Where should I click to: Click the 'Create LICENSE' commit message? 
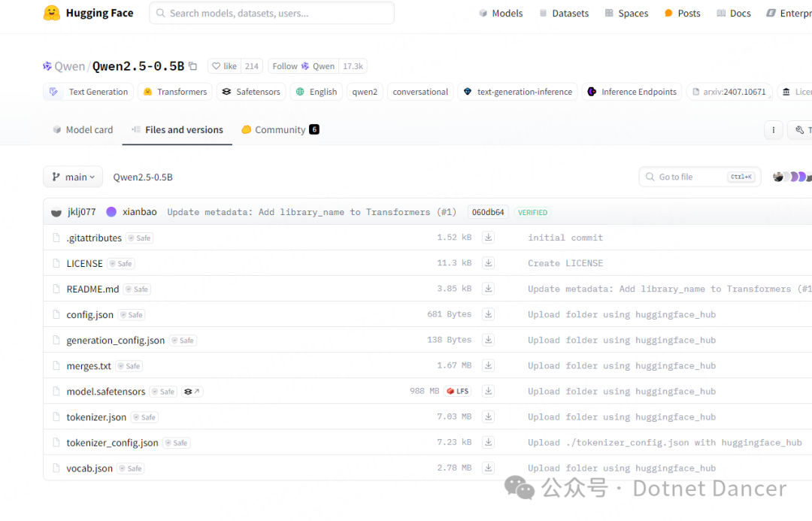[x=565, y=263]
